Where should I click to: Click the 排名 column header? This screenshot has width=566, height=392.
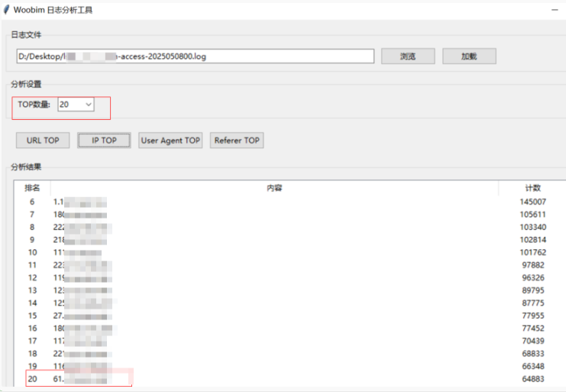(x=32, y=188)
